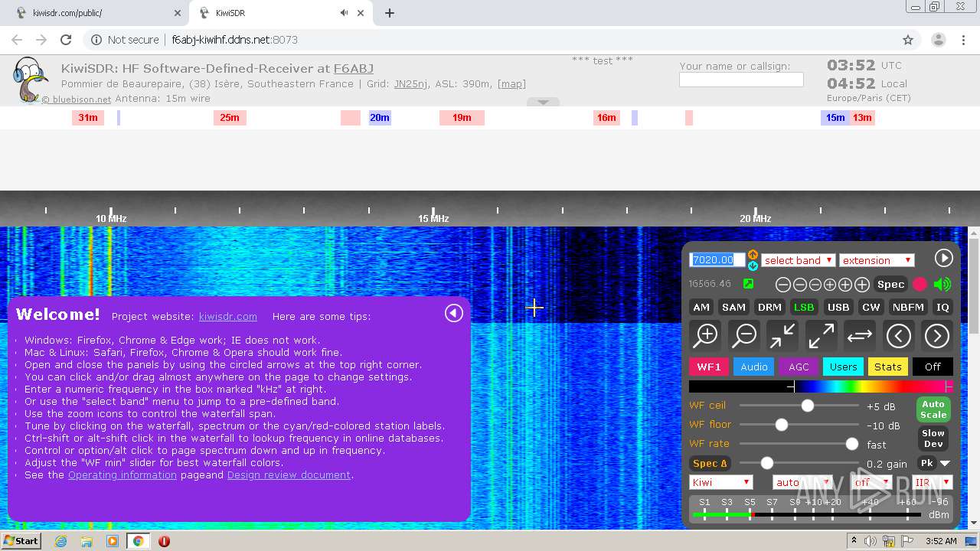
Task: Switch to the Users tab
Action: click(844, 367)
